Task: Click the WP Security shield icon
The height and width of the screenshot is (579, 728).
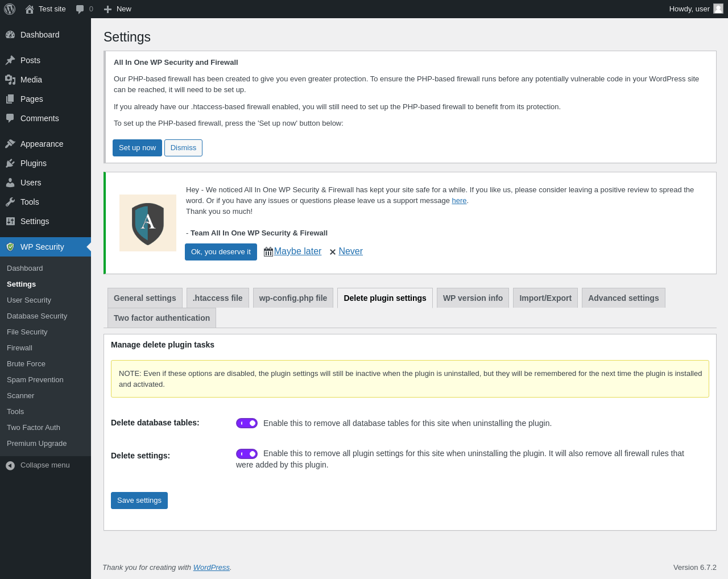Action: (x=10, y=247)
